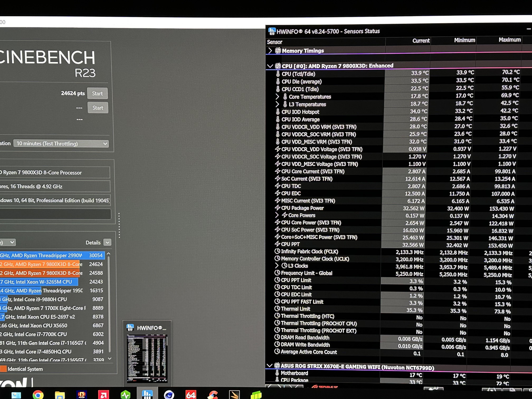
Task: Click the clock icon of Infinity Fabric Clock
Action: tap(277, 251)
